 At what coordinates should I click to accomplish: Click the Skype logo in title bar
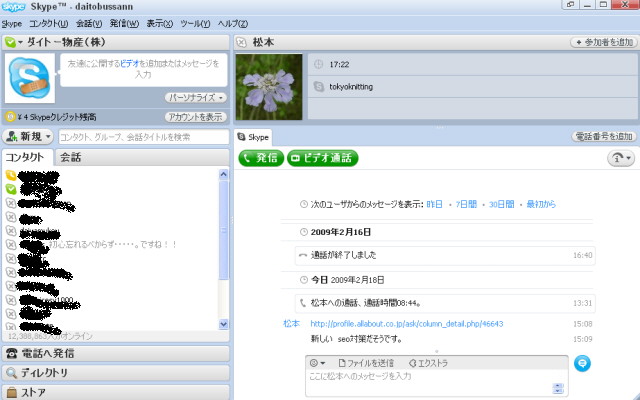coord(13,7)
